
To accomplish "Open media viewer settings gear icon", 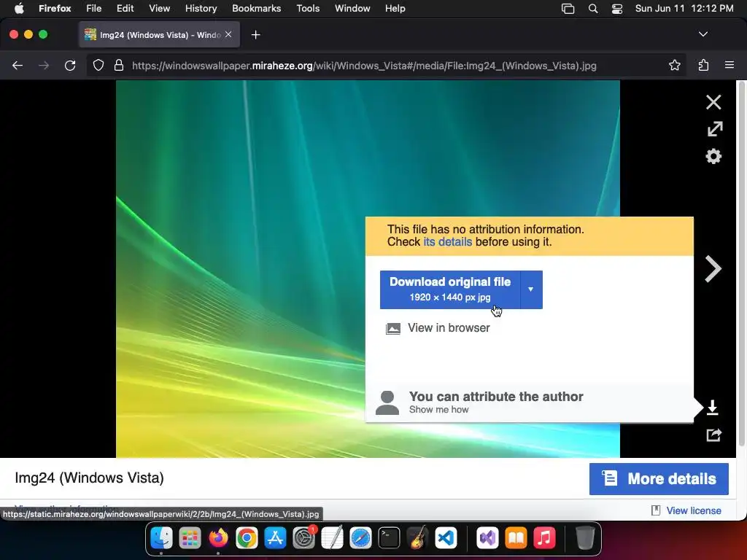I will click(713, 156).
